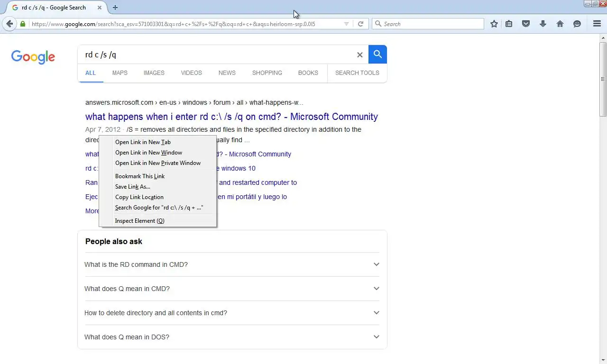Click the blue Google search button
This screenshot has width=607, height=364.
coord(377,55)
